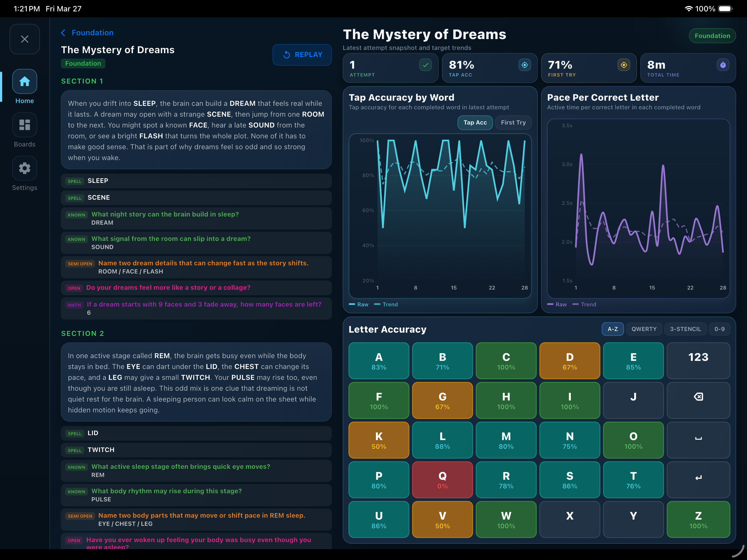The height and width of the screenshot is (560, 747).
Task: Expand the 'Do your dreams feel' open question
Action: click(x=196, y=288)
